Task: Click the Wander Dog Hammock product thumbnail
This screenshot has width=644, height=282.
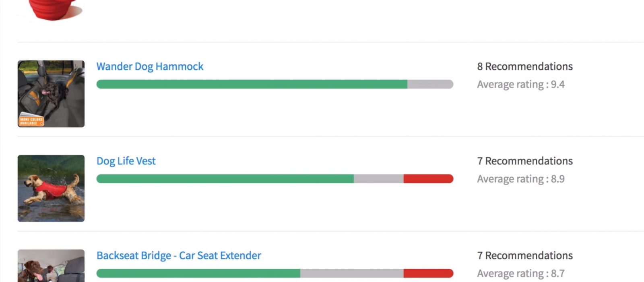Action: click(51, 94)
